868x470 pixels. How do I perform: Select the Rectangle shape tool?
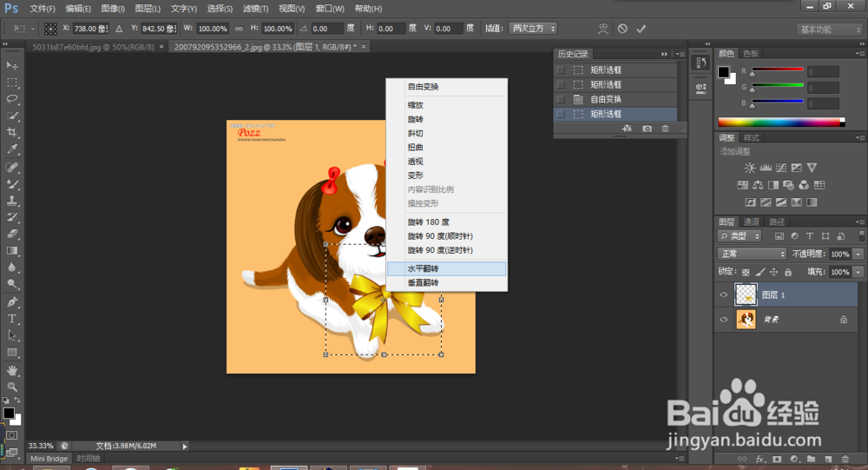coord(11,352)
